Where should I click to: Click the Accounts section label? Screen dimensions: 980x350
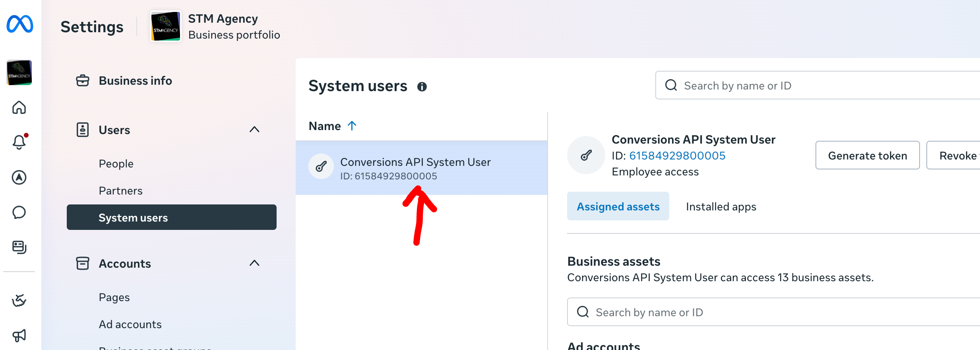(x=125, y=264)
